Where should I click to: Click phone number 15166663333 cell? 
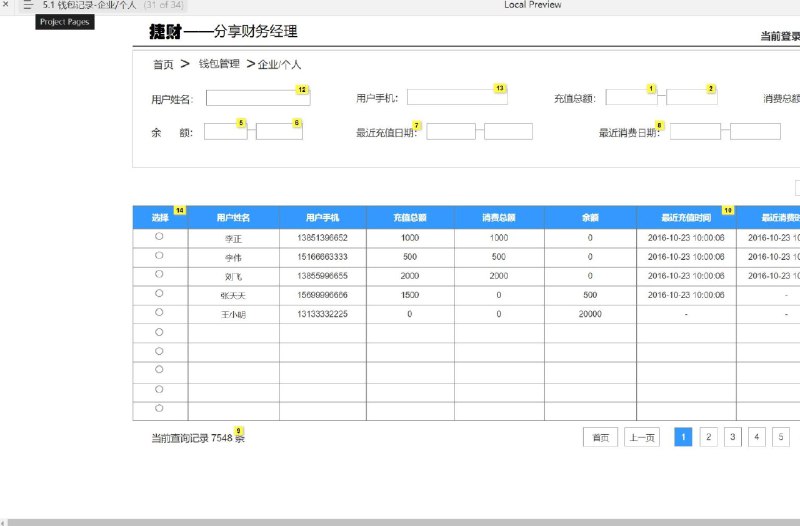[322, 257]
